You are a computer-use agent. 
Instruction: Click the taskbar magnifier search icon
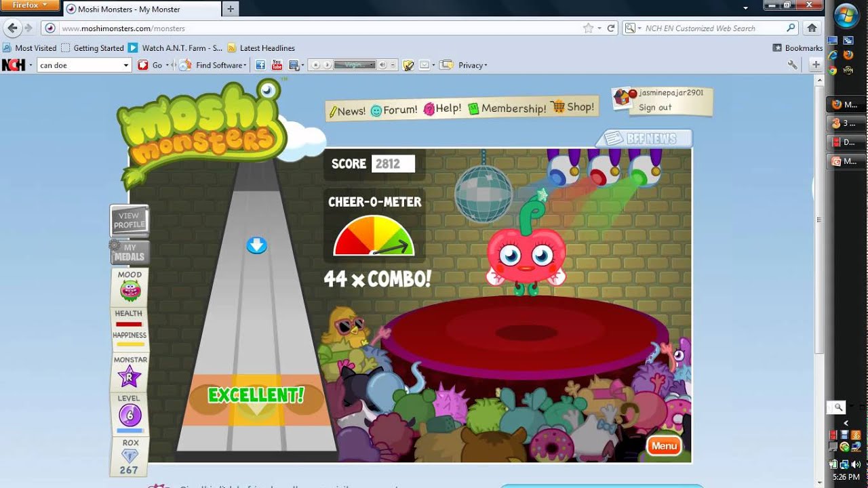(x=838, y=407)
